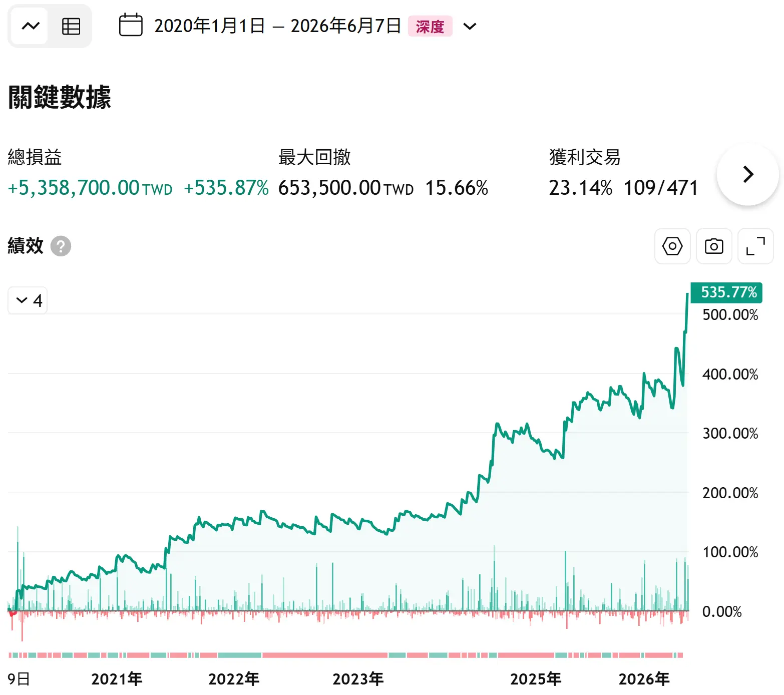784x695 pixels.
Task: Click the 2020年1月1日 — 2026年6月7日 date text
Action: pos(277,26)
